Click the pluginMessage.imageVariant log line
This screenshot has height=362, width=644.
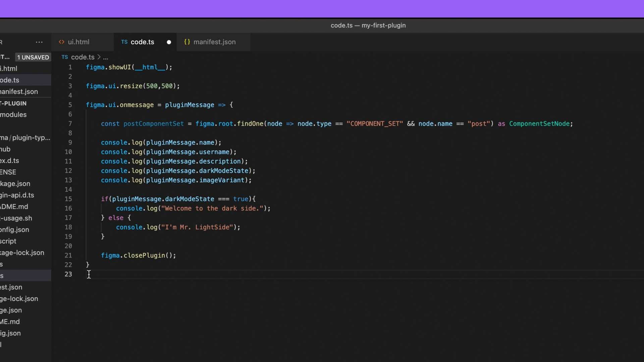coord(176,180)
